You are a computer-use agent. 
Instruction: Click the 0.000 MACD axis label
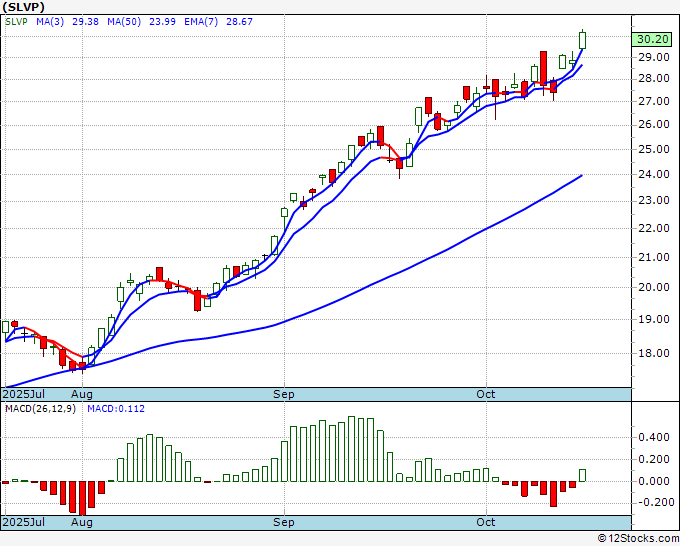click(x=654, y=481)
